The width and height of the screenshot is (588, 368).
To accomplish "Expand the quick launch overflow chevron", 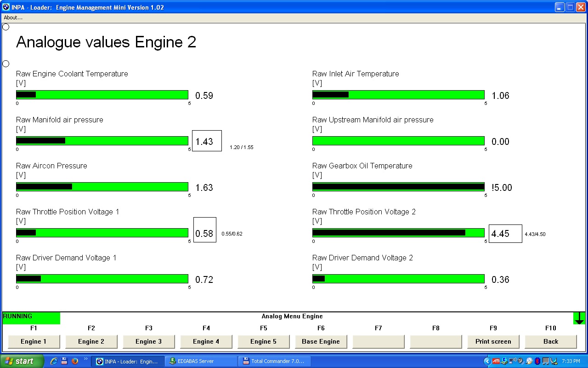I will pyautogui.click(x=85, y=359).
